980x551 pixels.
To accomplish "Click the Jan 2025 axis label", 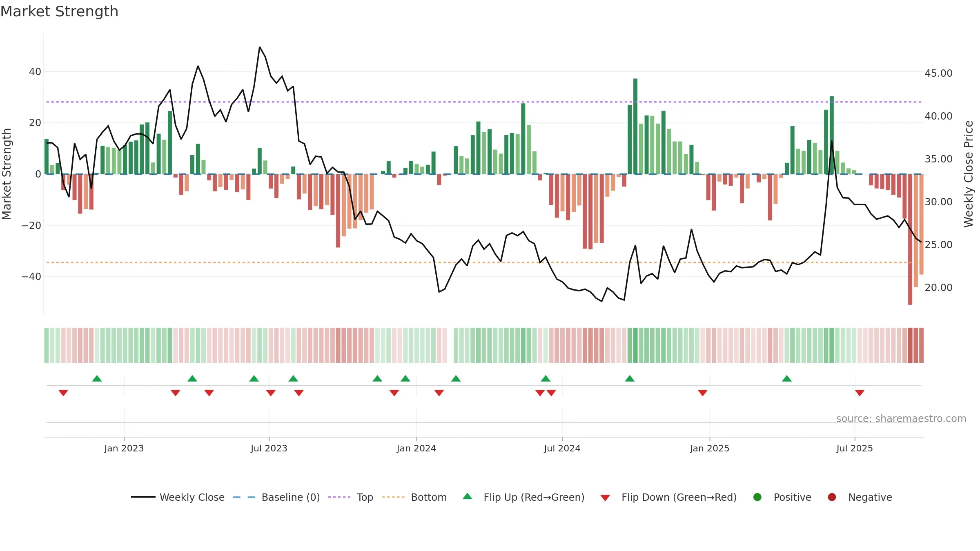I will tap(710, 448).
